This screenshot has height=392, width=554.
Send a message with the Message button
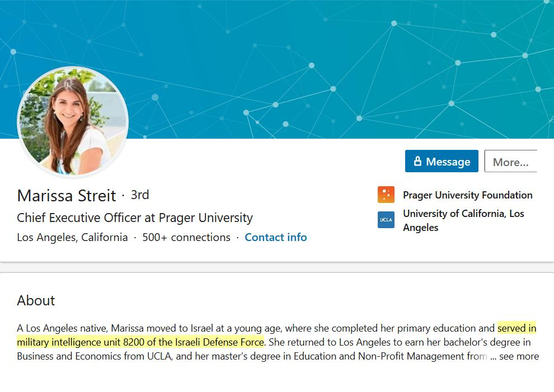pos(442,162)
